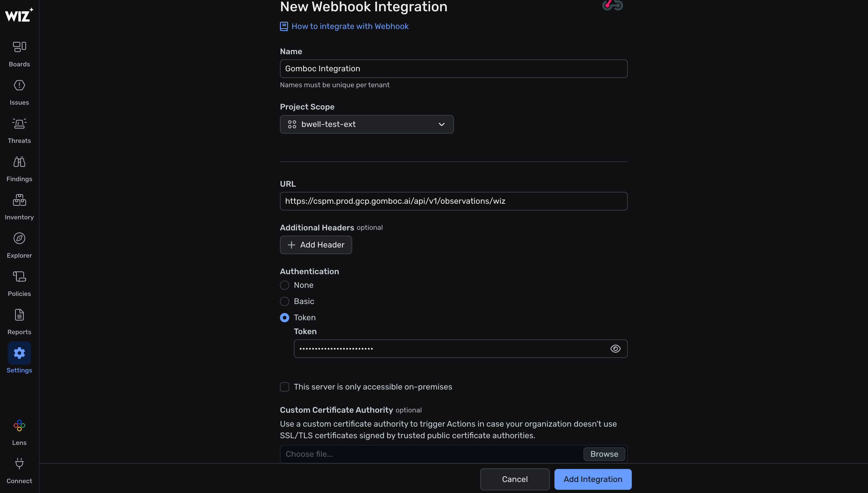
Task: Cancel the webhook integration
Action: click(515, 479)
